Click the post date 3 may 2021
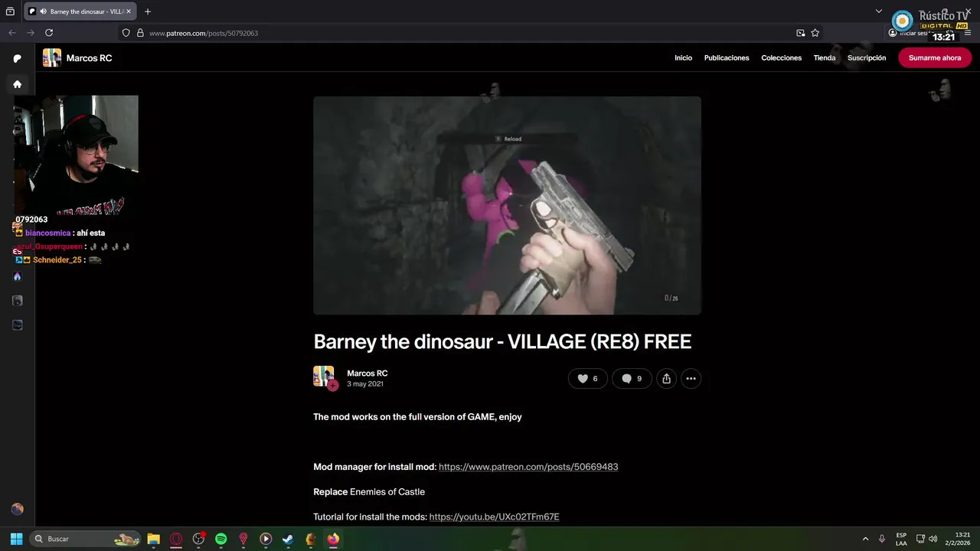The image size is (980, 551). (x=365, y=384)
